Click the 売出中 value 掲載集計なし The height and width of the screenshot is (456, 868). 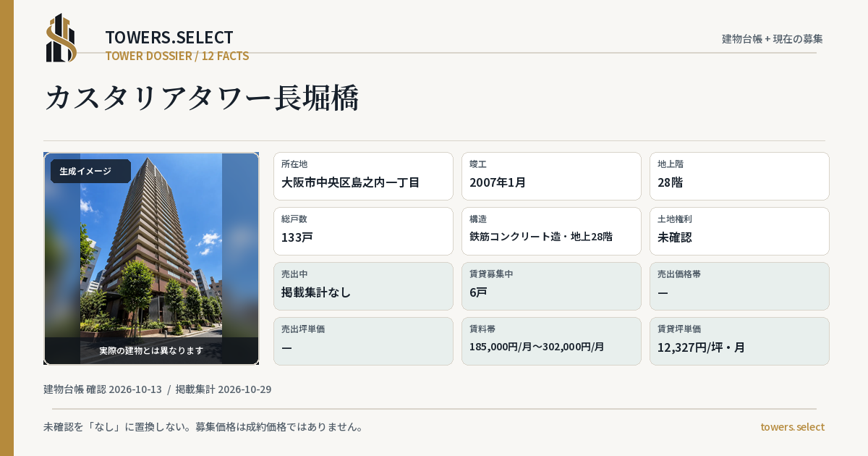tap(316, 292)
